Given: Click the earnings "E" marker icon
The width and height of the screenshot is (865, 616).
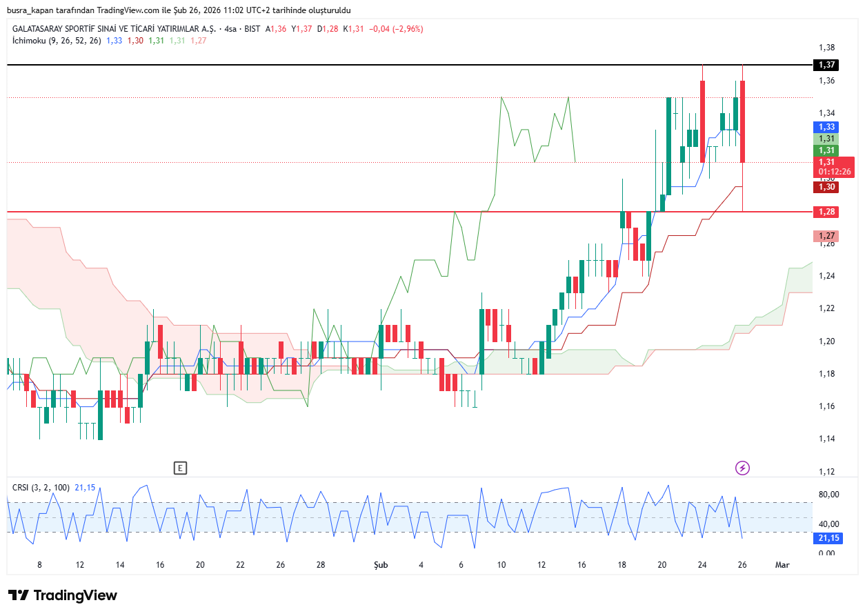Looking at the screenshot, I should [x=180, y=468].
